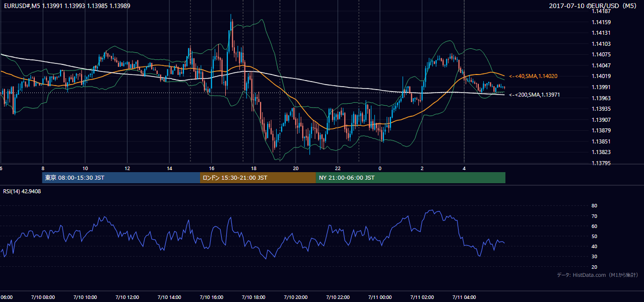The width and height of the screenshot is (644, 302).
Task: Click hour label 8 under the price chart
Action: (x=43, y=168)
